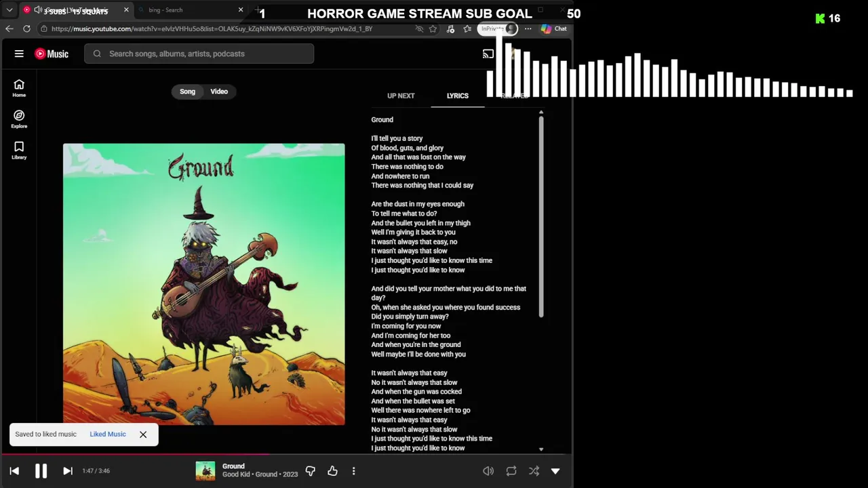
Task: Click the lyric line "I'll tell you a story"
Action: 397,138
